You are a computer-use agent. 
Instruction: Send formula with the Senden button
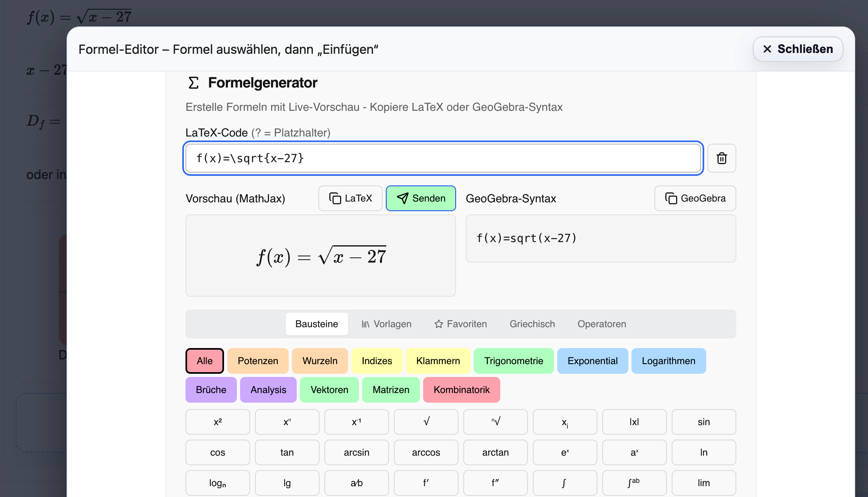[421, 198]
